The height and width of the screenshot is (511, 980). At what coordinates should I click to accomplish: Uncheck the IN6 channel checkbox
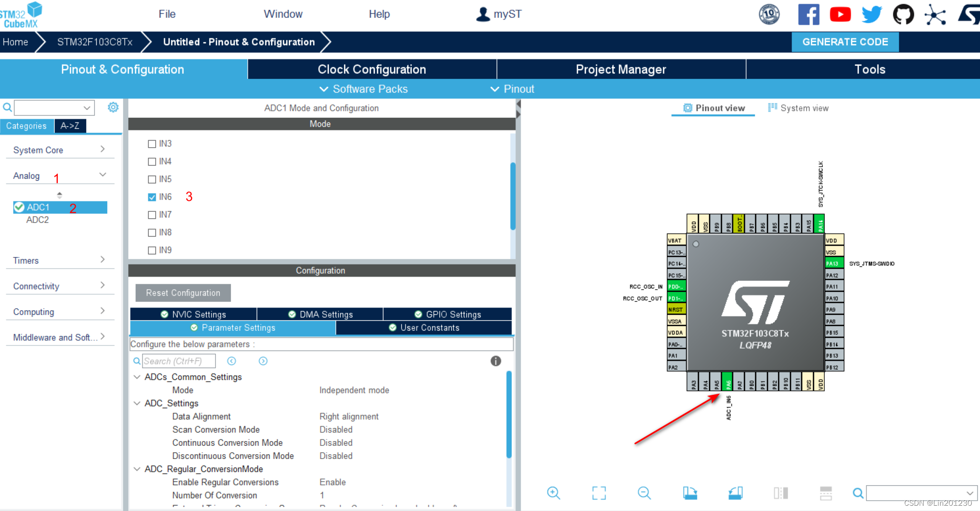(152, 197)
